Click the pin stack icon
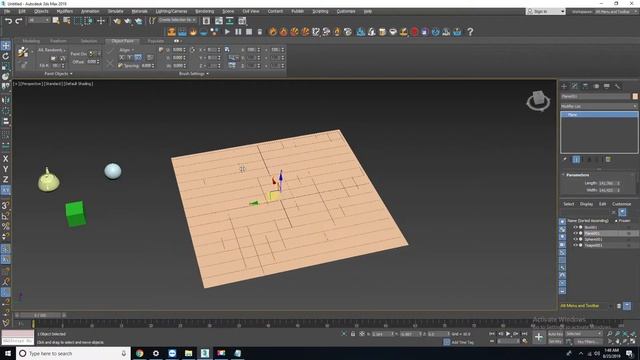This screenshot has height=360, width=640. [565, 160]
